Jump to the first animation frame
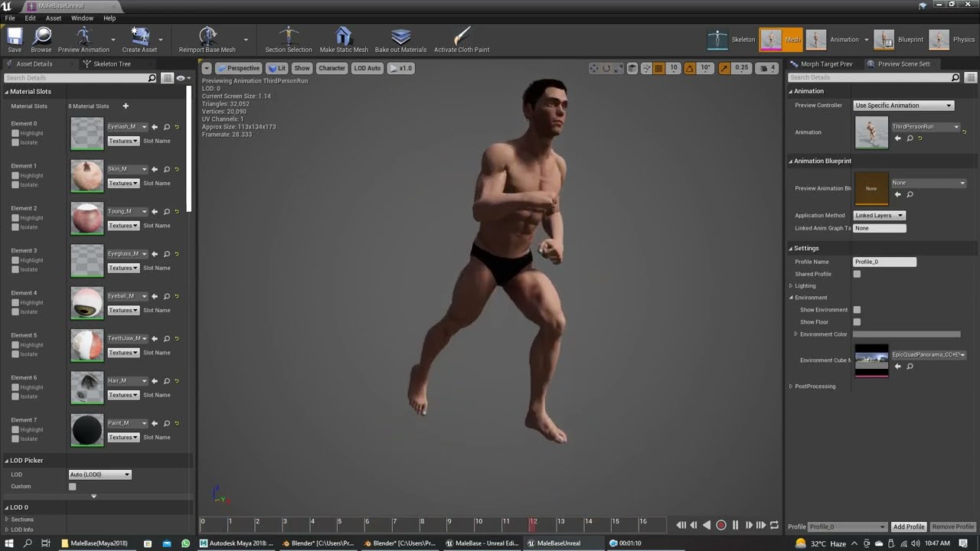Image resolution: width=980 pixels, height=551 pixels. (x=681, y=525)
